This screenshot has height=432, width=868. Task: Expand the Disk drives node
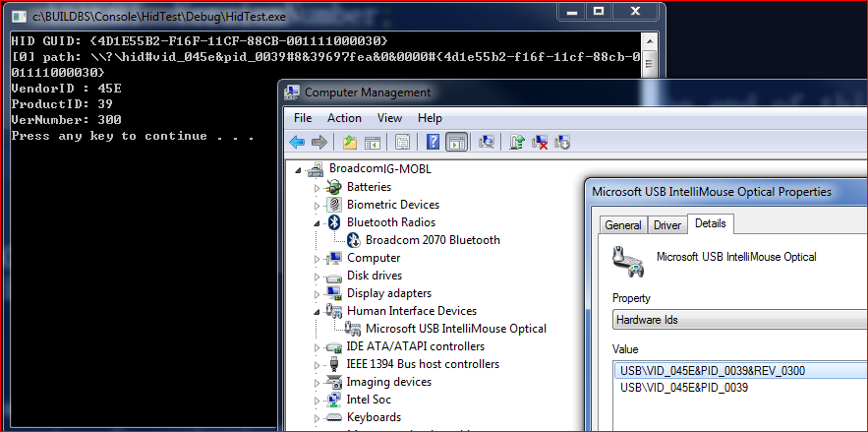point(318,277)
